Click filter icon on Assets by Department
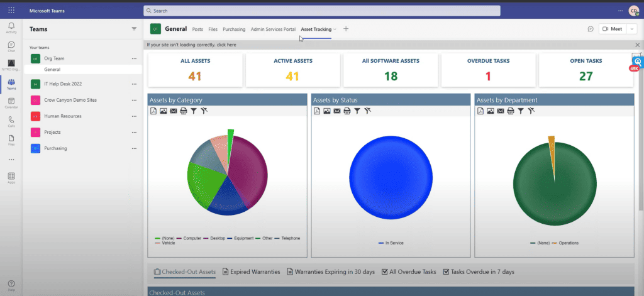The width and height of the screenshot is (644, 296). click(521, 111)
